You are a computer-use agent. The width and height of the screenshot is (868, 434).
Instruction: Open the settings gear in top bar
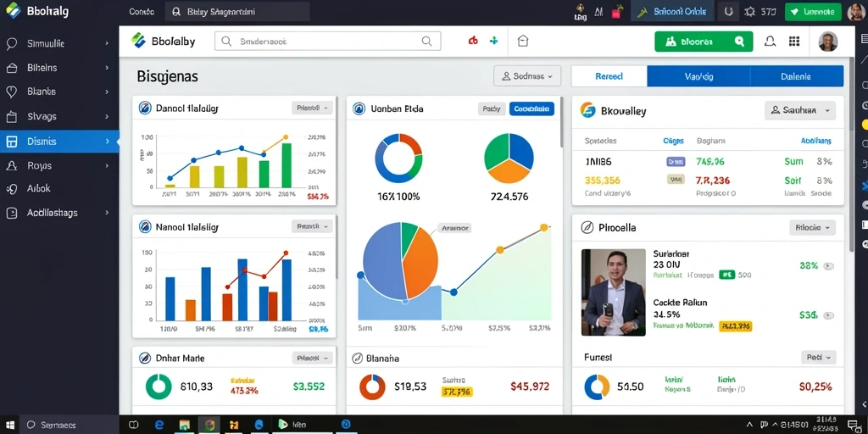point(749,11)
